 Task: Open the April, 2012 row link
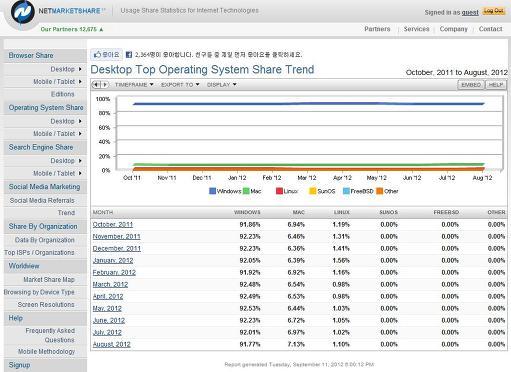pos(108,296)
